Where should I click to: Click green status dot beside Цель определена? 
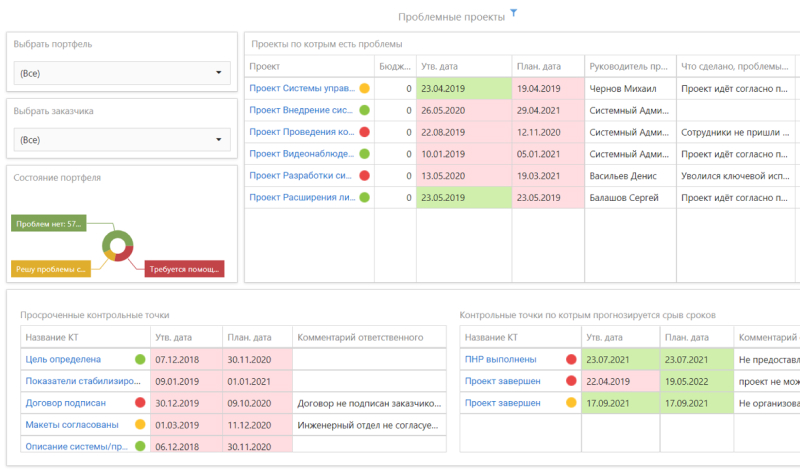pyautogui.click(x=140, y=359)
